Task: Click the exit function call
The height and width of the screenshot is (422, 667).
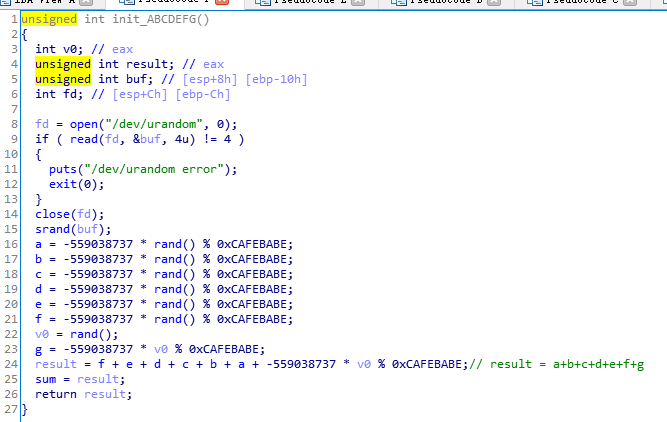Action: pyautogui.click(x=63, y=184)
